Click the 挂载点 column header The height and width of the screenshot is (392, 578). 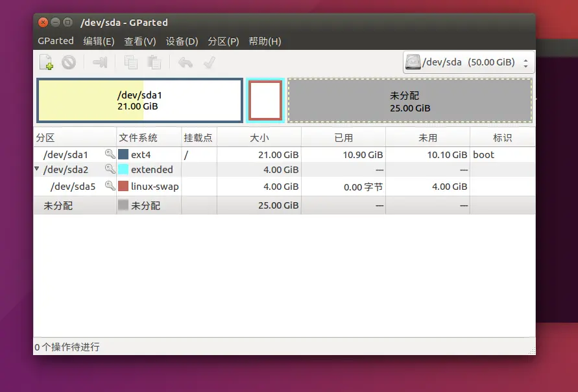pyautogui.click(x=199, y=137)
